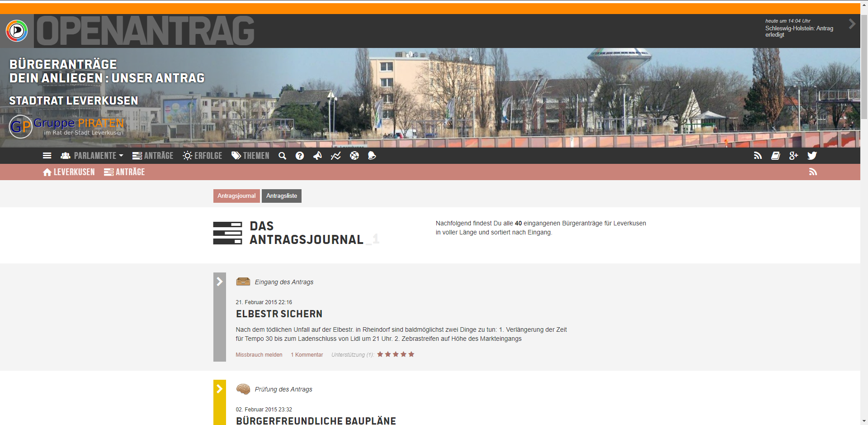Open the statistics line chart icon

click(x=336, y=156)
